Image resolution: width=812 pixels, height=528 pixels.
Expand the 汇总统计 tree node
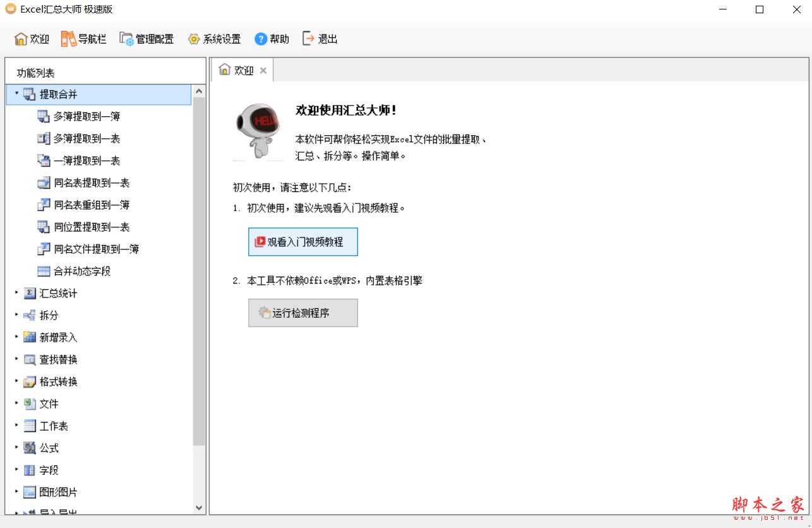pos(16,292)
